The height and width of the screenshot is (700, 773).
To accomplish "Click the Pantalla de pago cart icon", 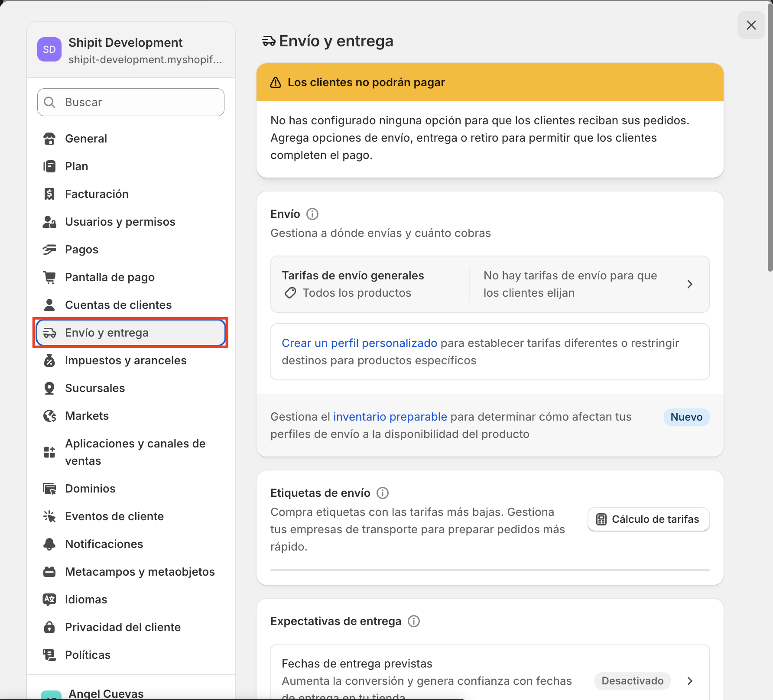I will click(50, 277).
